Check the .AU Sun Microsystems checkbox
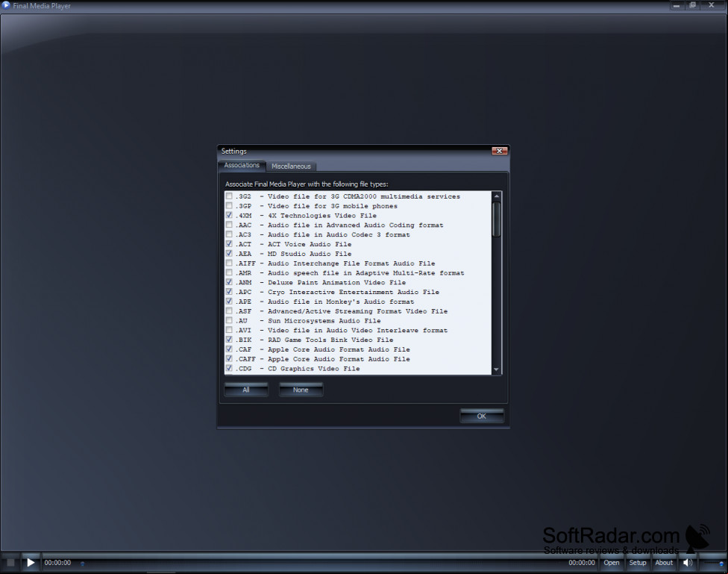This screenshot has height=574, width=728. 229,321
